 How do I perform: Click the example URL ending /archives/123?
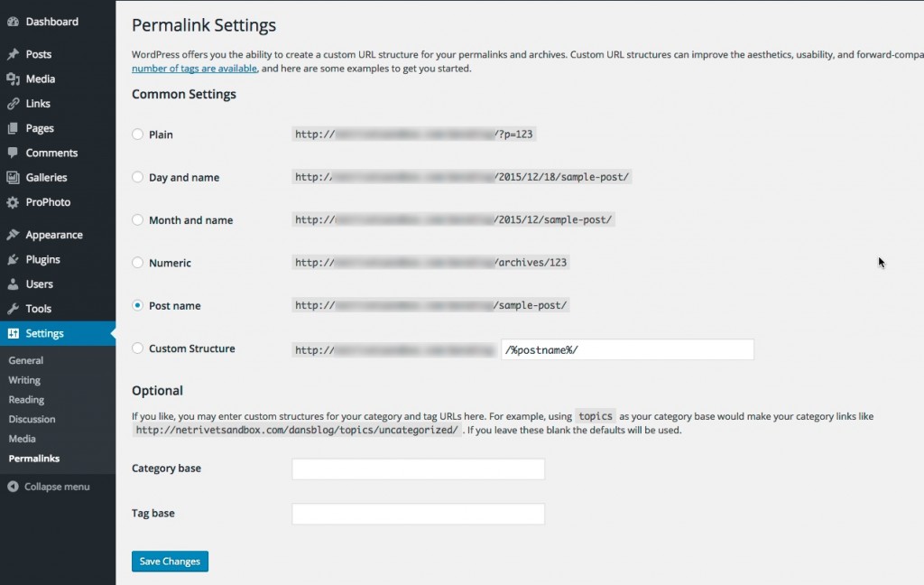(430, 263)
